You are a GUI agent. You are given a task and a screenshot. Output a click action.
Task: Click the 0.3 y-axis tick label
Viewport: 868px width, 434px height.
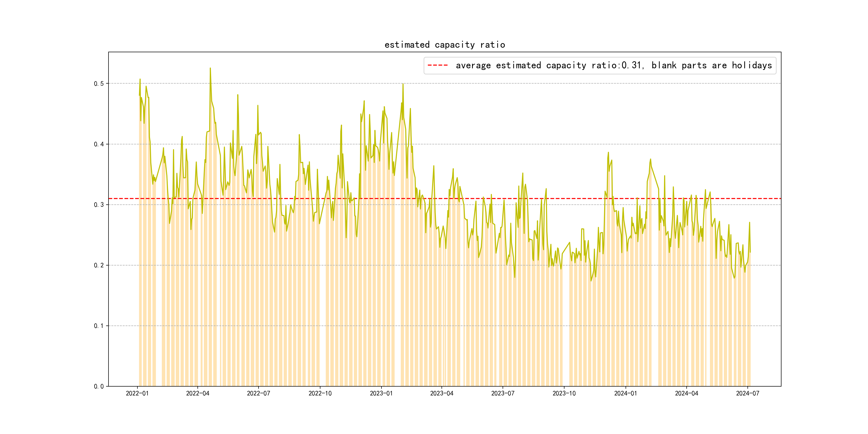[x=99, y=205]
